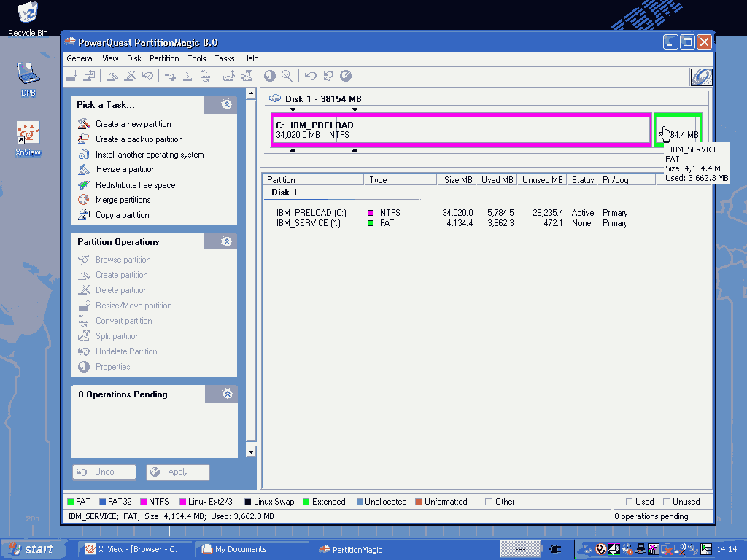Click the Undo arrow toolbar icon
Image resolution: width=747 pixels, height=560 pixels.
[310, 75]
